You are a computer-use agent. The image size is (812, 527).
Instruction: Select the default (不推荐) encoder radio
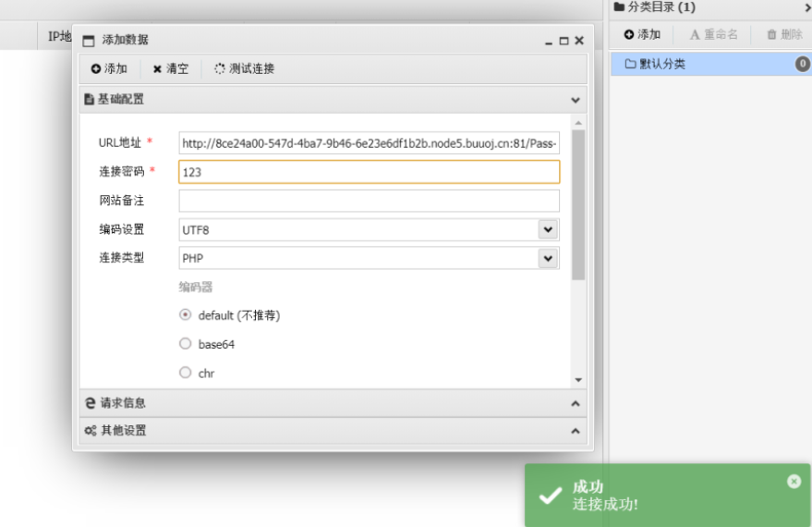[x=186, y=314]
